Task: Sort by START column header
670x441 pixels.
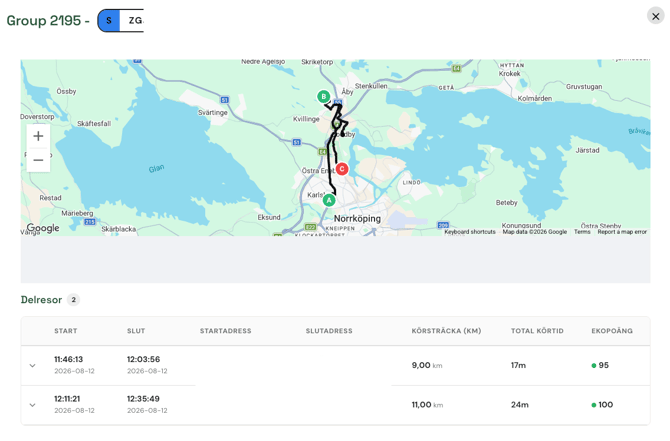Action: click(65, 331)
